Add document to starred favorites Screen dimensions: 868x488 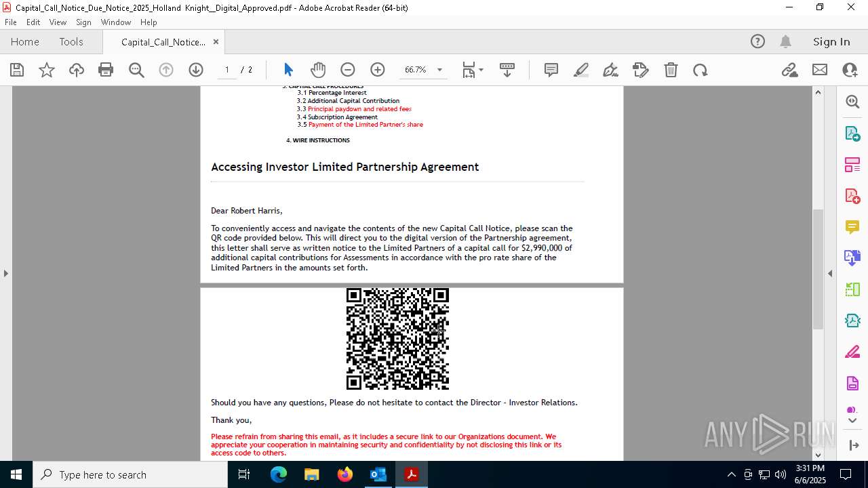pos(47,70)
